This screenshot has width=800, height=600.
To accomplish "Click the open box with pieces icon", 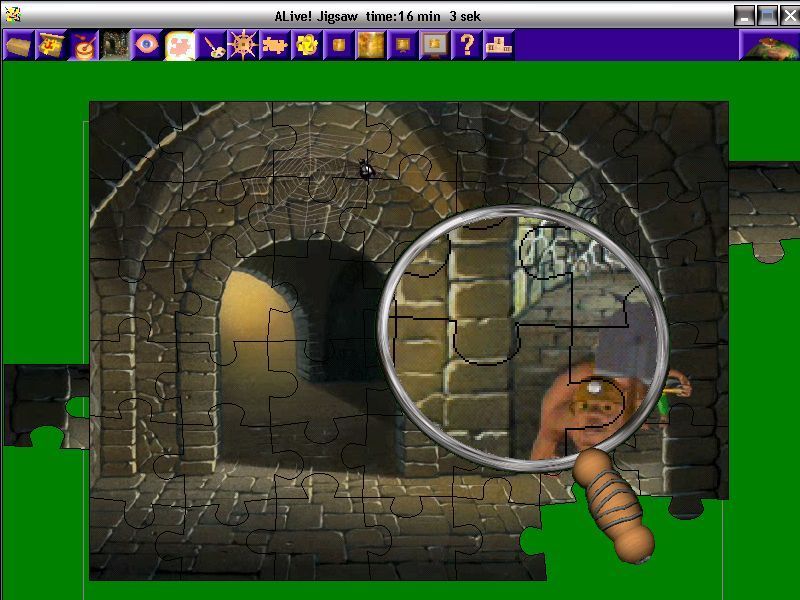I will click(x=51, y=45).
